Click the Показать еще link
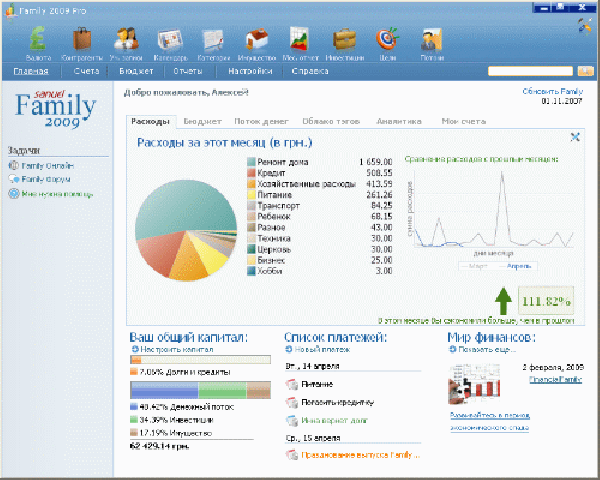 click(487, 349)
